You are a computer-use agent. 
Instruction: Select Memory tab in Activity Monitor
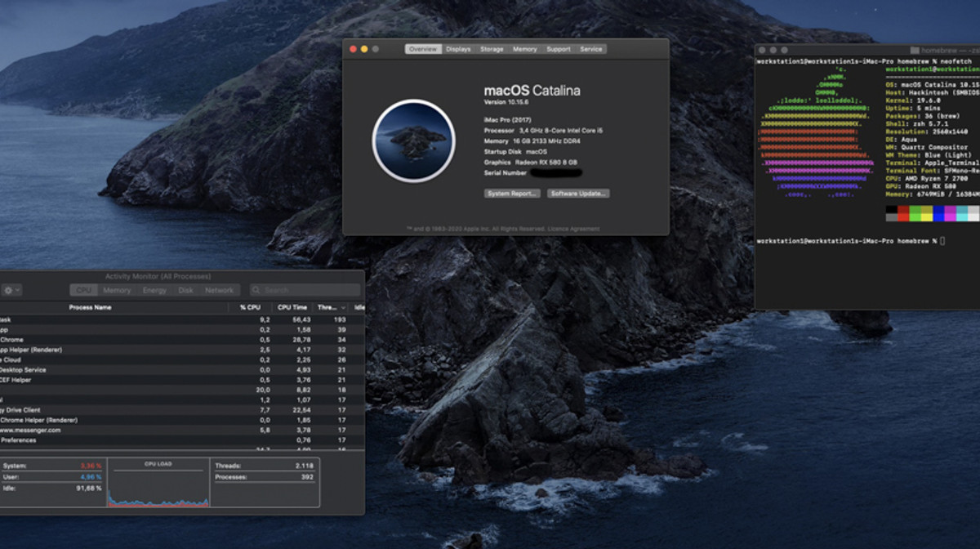[117, 290]
